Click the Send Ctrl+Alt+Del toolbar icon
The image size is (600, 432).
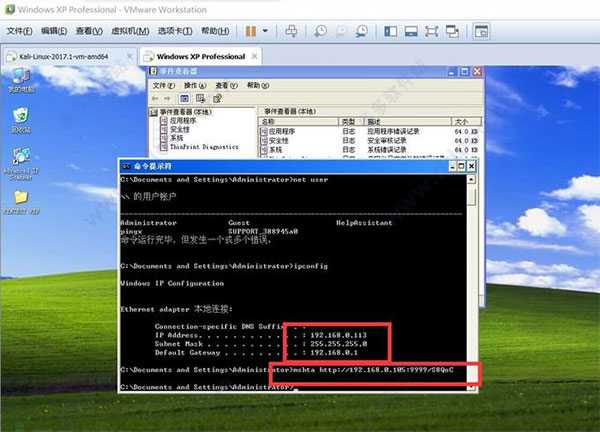(291, 31)
